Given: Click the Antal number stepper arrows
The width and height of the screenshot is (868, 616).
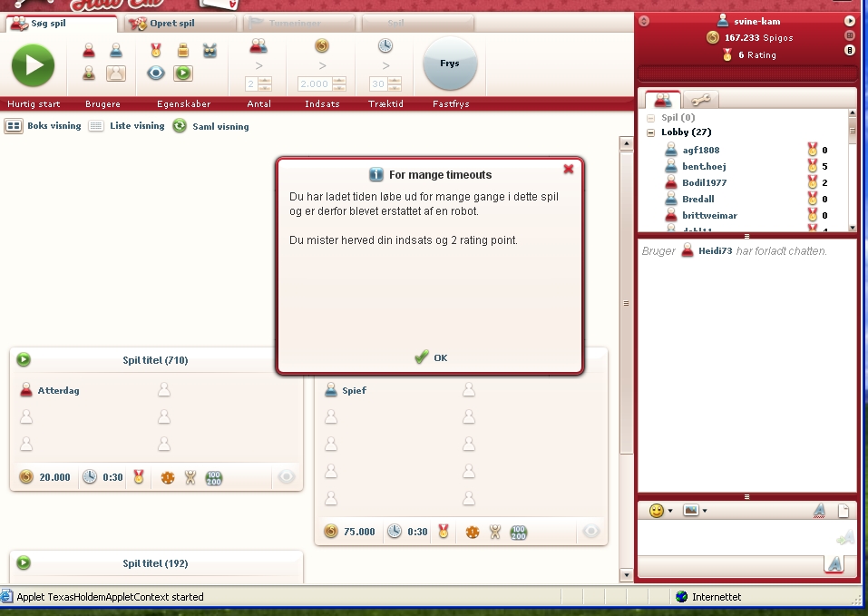Looking at the screenshot, I should (x=265, y=84).
